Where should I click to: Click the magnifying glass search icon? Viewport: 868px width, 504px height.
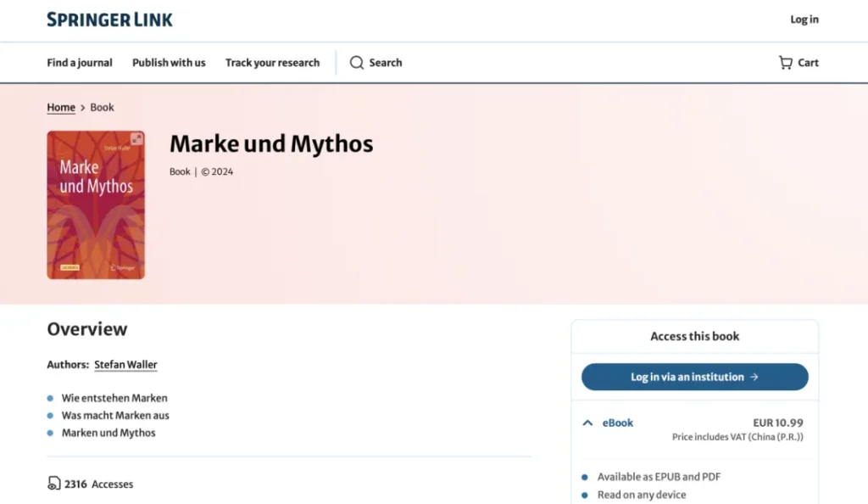(x=357, y=63)
